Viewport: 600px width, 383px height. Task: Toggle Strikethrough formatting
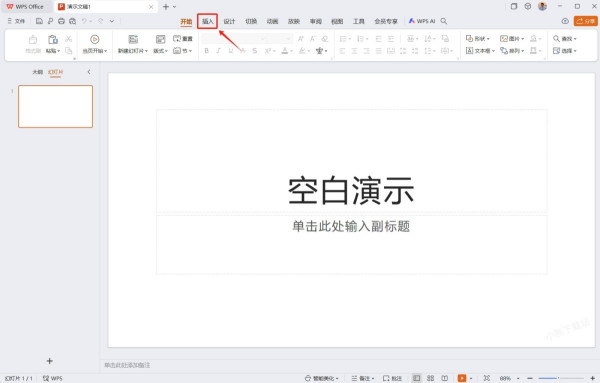pyautogui.click(x=255, y=51)
